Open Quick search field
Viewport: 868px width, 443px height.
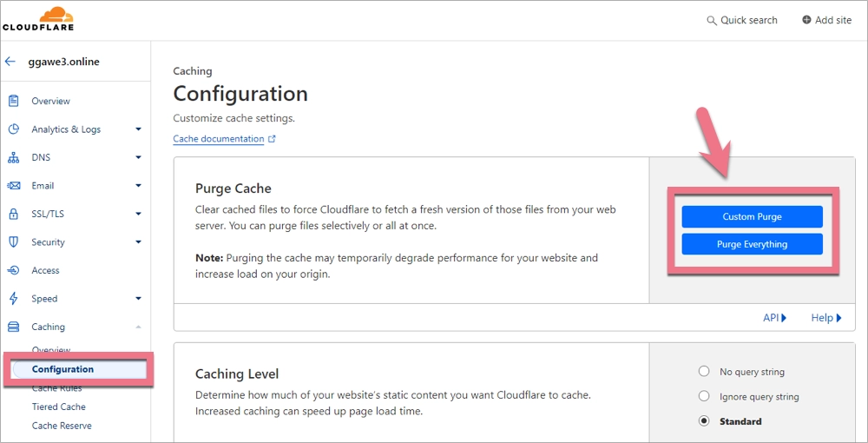(x=742, y=20)
